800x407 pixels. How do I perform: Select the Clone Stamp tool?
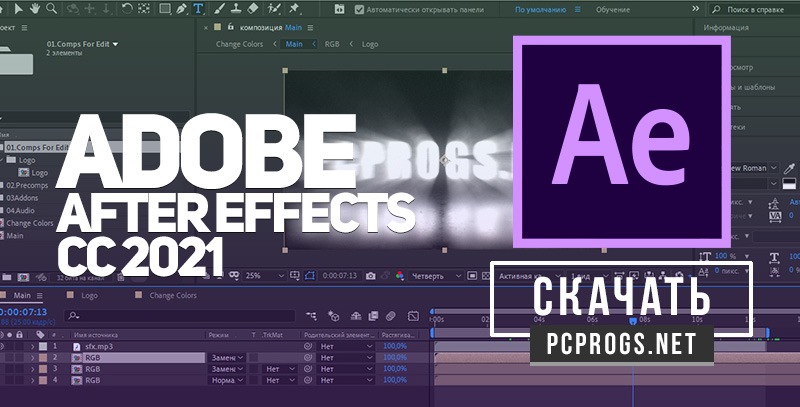[x=236, y=8]
